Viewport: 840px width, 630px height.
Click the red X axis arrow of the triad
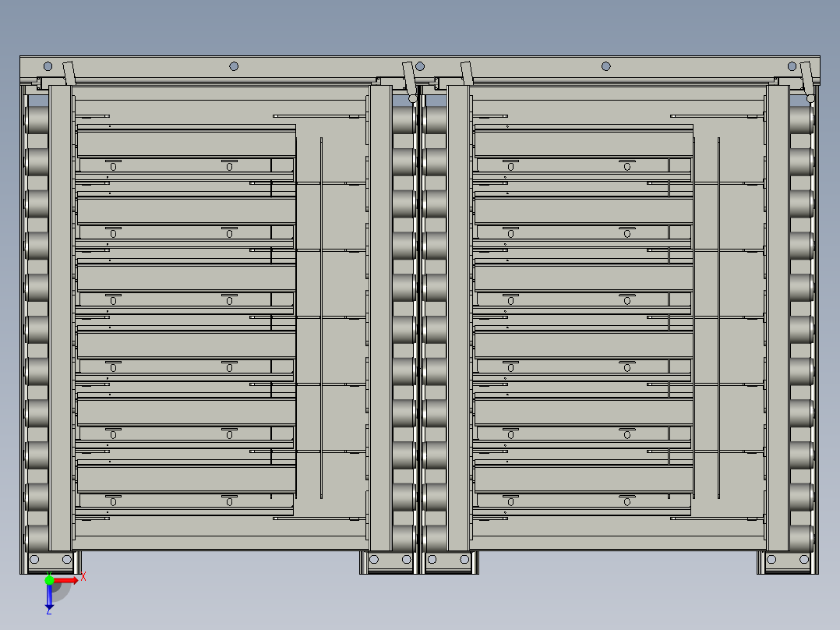pyautogui.click(x=65, y=580)
